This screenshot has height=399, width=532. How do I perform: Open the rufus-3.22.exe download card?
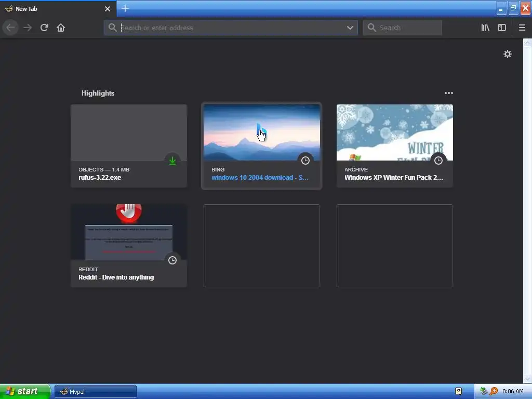click(129, 146)
